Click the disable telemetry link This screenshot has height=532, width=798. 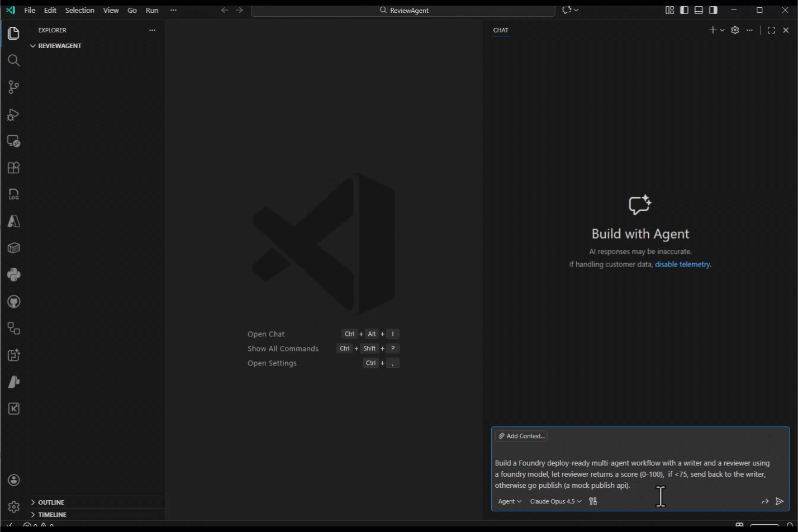[x=682, y=264]
